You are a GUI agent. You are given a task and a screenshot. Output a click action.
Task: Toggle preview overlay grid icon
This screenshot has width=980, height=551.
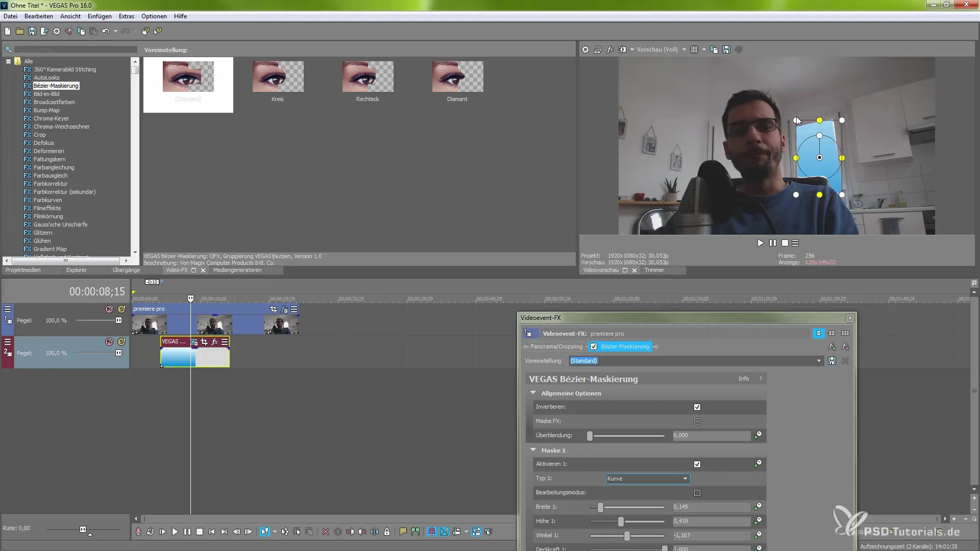(x=694, y=49)
